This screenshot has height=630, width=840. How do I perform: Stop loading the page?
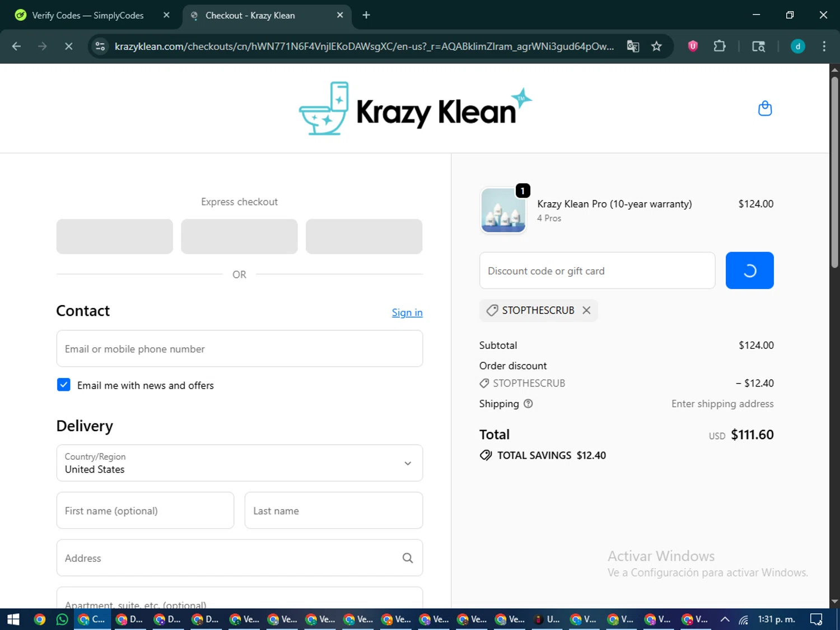coord(68,46)
